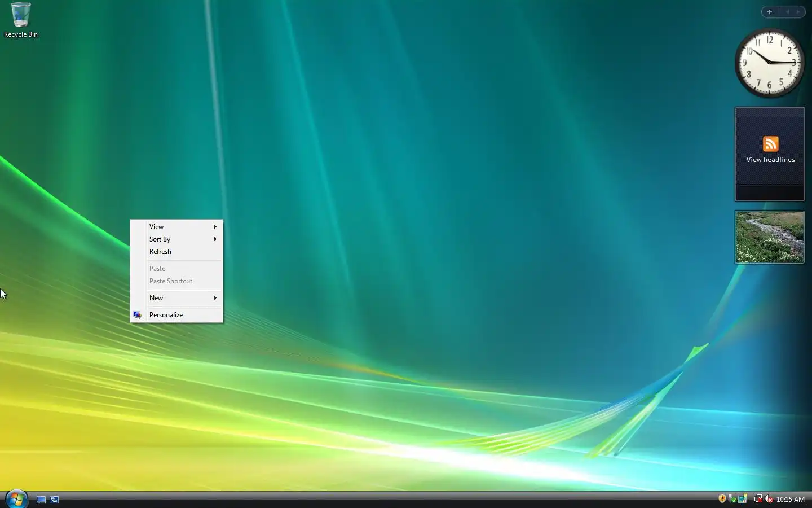
Task: Click the 10:15 AM taskbar clock
Action: click(x=790, y=500)
